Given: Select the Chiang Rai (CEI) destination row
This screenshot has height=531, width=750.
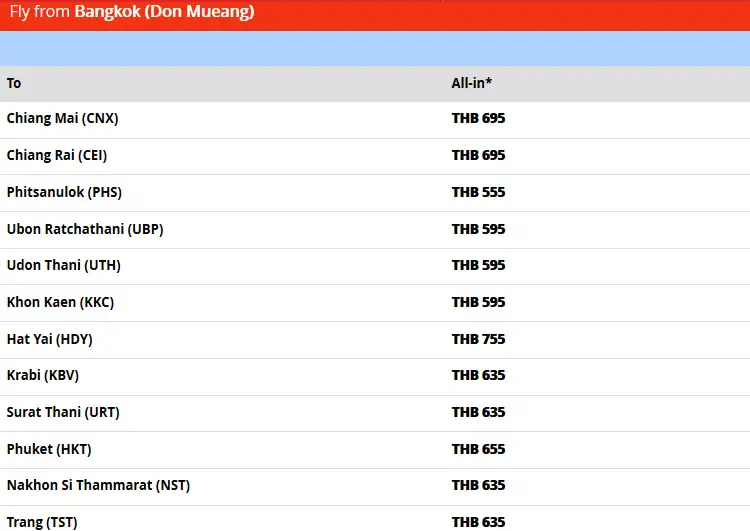Looking at the screenshot, I should click(57, 155).
